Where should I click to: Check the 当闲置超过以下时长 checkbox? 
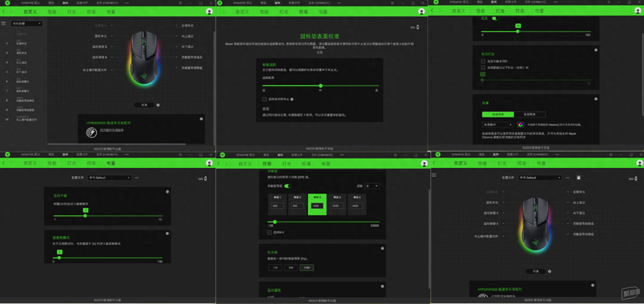483,68
